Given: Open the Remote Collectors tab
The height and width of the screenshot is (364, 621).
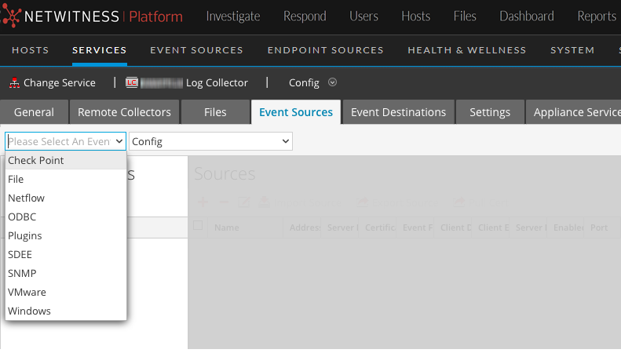Looking at the screenshot, I should tap(124, 112).
